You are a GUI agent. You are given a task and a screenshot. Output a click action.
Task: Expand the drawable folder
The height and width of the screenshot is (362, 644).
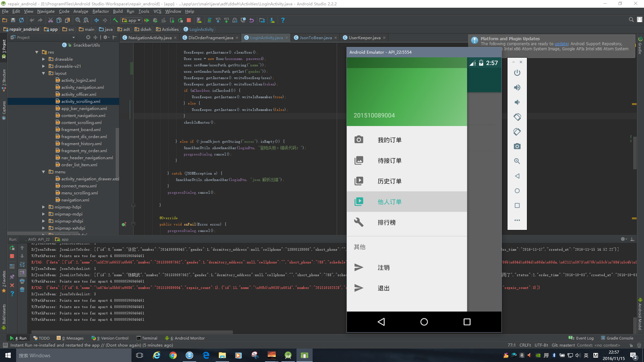click(x=44, y=59)
